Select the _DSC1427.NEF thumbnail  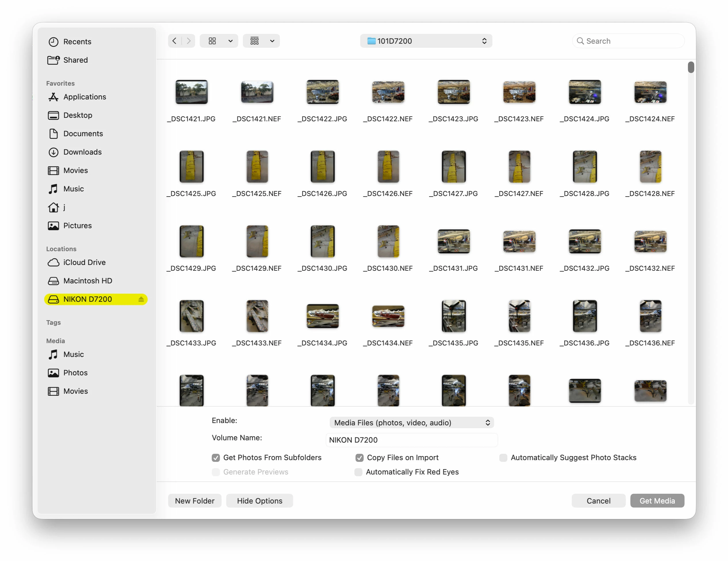(x=519, y=167)
